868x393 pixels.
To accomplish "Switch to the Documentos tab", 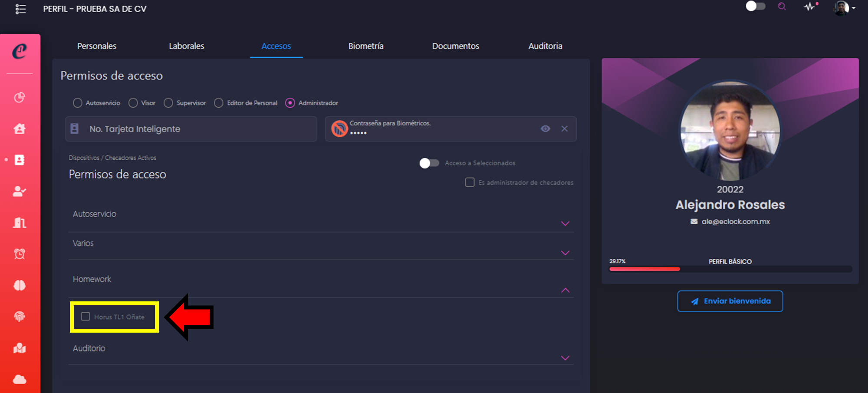I will pyautogui.click(x=456, y=46).
